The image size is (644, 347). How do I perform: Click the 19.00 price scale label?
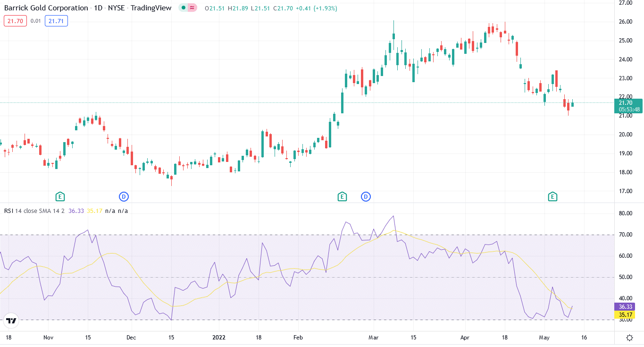[x=626, y=153]
